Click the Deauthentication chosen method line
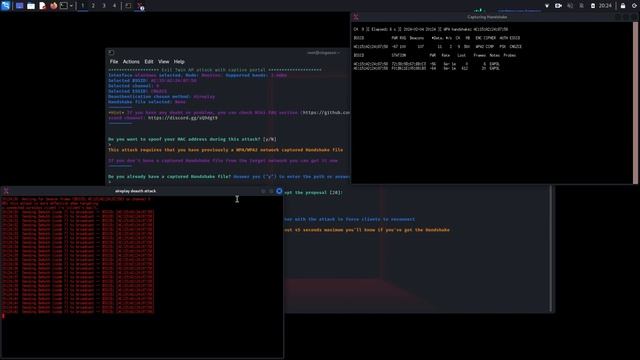This screenshot has width=640, height=360. (161, 97)
